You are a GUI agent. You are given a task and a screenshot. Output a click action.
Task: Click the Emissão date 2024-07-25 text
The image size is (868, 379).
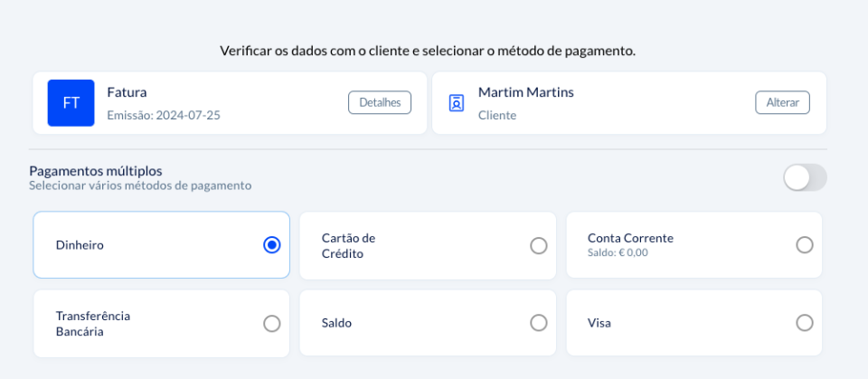click(164, 115)
